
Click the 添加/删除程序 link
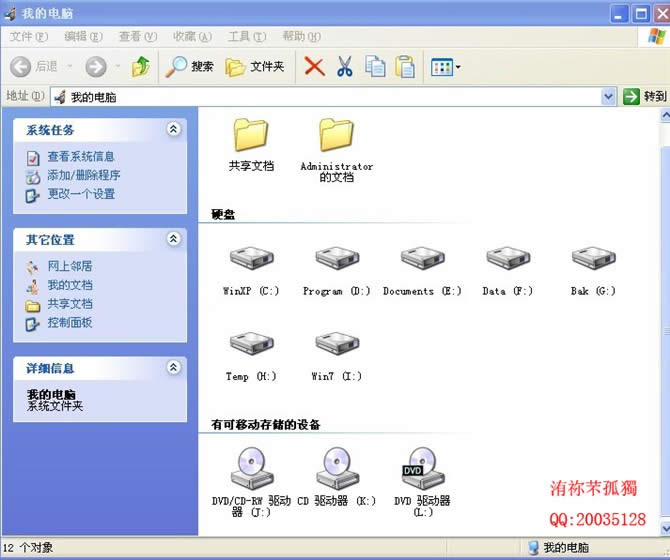(83, 175)
